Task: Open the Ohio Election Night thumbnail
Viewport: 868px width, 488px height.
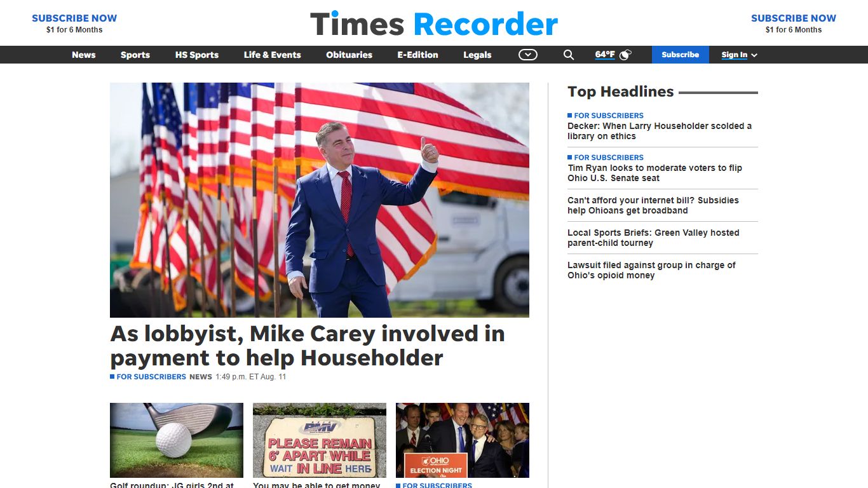Action: (x=463, y=440)
